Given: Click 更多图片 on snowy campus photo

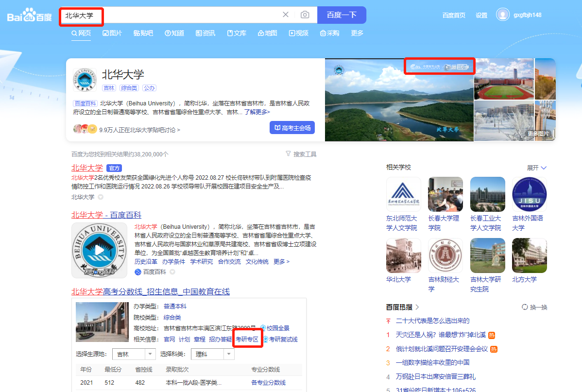Looking at the screenshot, I should [x=538, y=134].
